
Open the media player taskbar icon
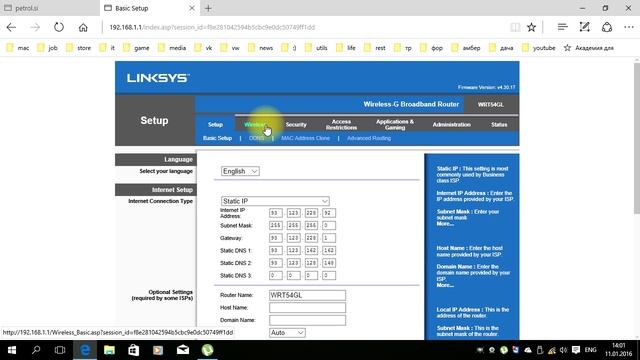tap(158, 350)
